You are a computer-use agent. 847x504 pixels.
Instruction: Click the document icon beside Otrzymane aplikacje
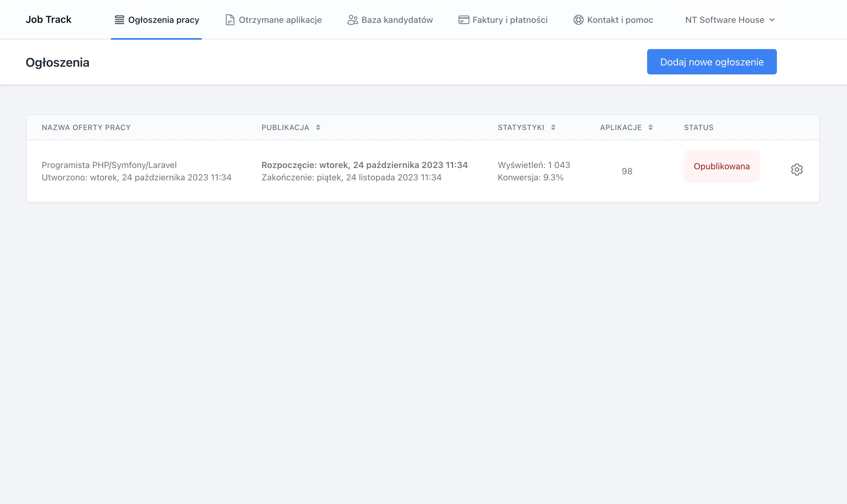[x=230, y=20]
